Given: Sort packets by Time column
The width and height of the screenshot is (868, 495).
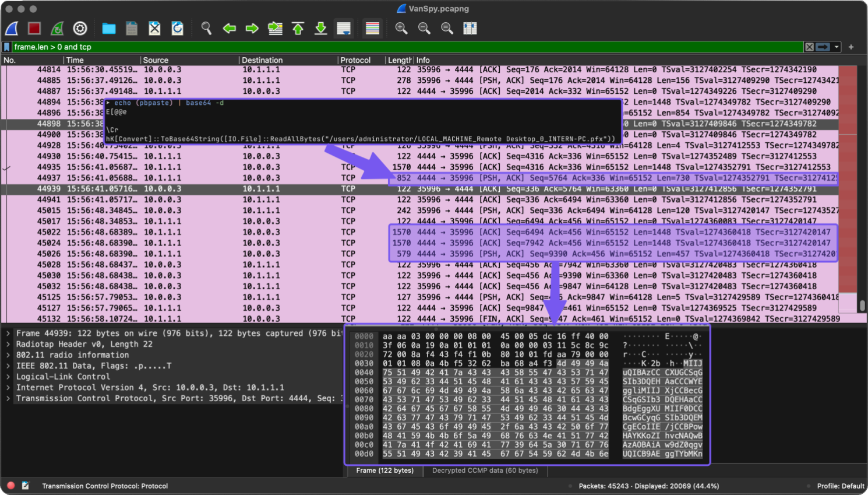Looking at the screenshot, I should pyautogui.click(x=102, y=60).
